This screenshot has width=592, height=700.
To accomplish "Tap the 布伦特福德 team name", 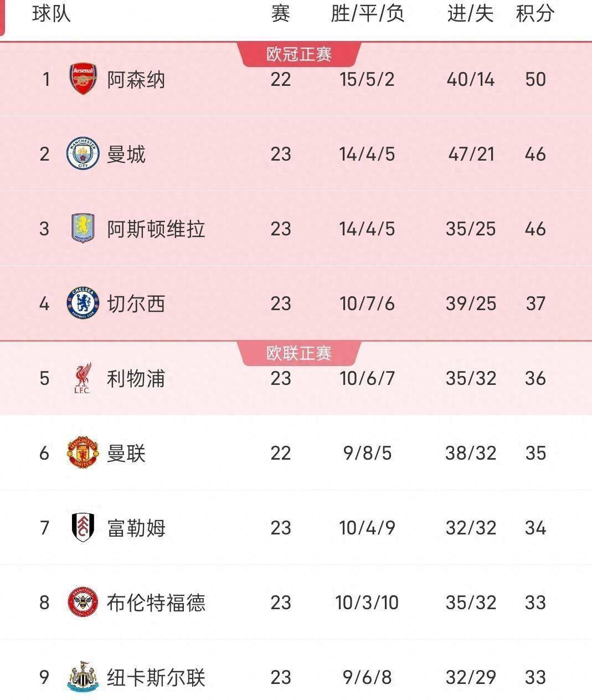I will pyautogui.click(x=156, y=603).
